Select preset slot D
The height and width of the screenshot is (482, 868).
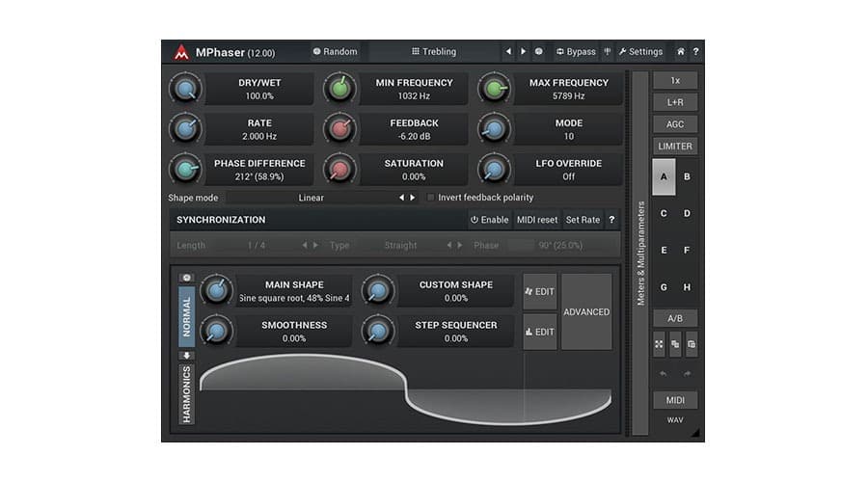point(687,214)
